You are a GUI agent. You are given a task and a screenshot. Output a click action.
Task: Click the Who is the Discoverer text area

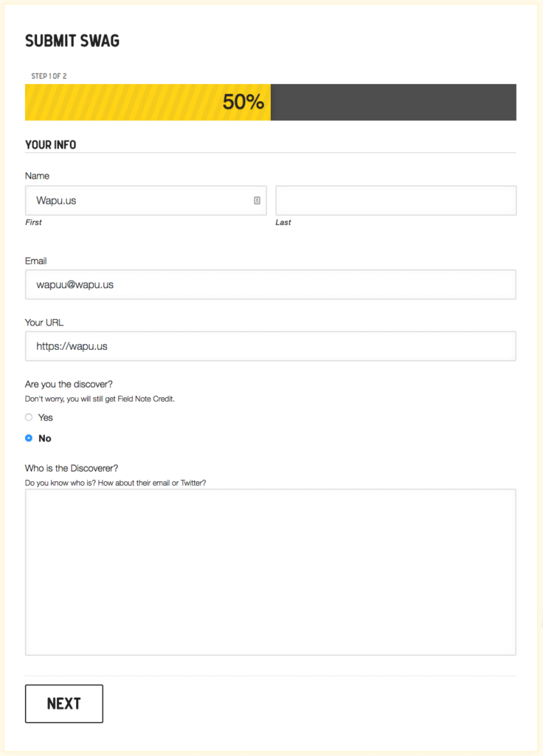(x=270, y=572)
